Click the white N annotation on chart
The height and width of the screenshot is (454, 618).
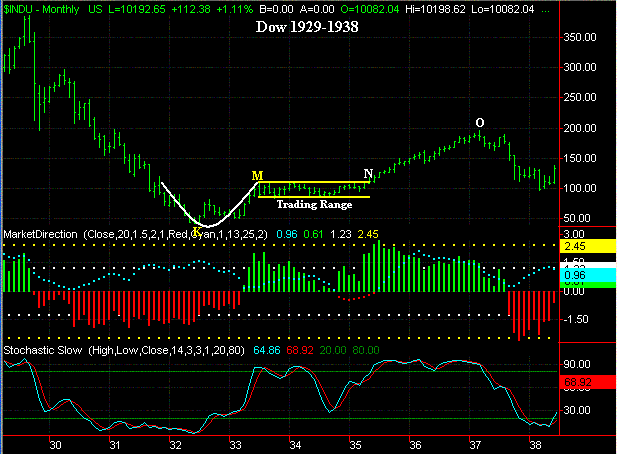coord(368,174)
